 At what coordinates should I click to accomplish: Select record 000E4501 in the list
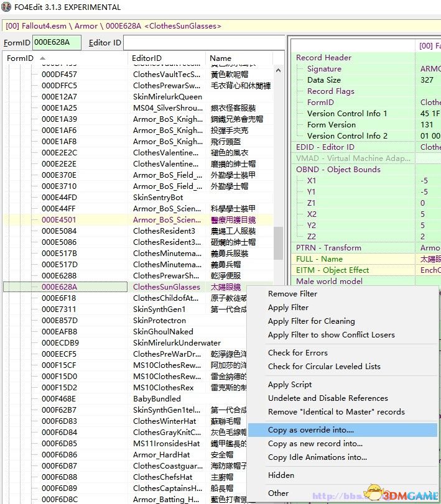(x=138, y=220)
